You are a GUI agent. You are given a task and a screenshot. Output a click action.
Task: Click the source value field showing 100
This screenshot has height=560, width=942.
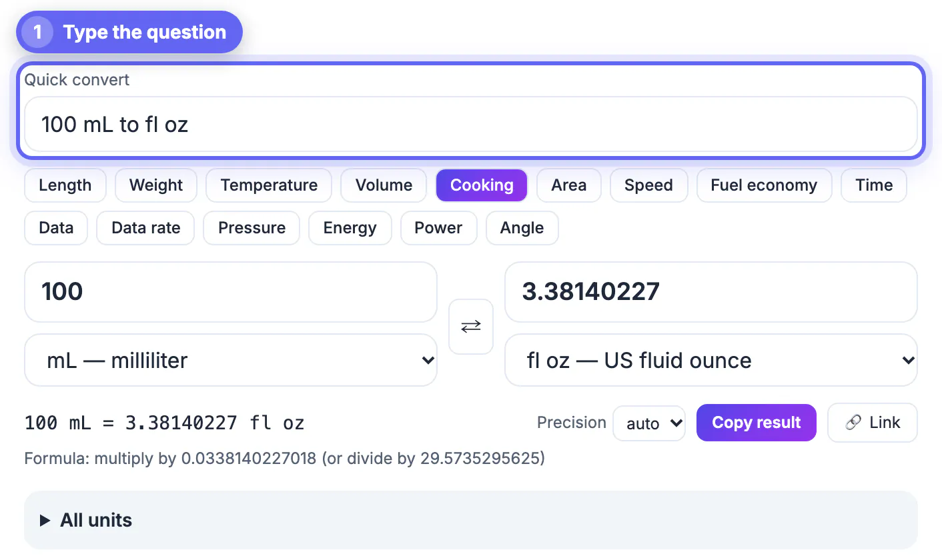click(231, 292)
